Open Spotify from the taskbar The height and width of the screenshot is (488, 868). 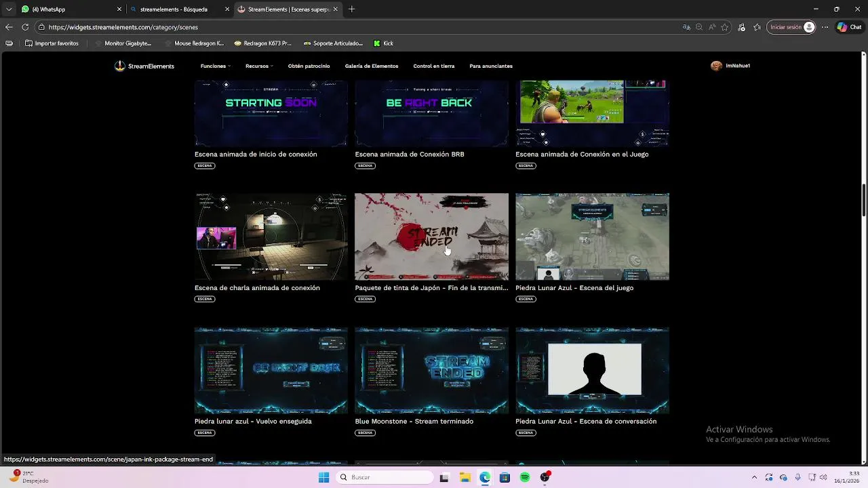click(525, 477)
